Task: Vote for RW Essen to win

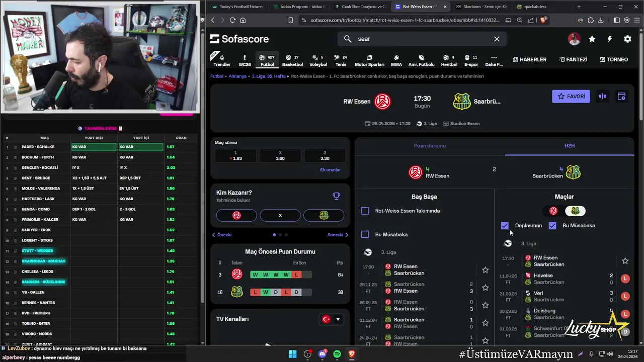Action: (x=236, y=215)
